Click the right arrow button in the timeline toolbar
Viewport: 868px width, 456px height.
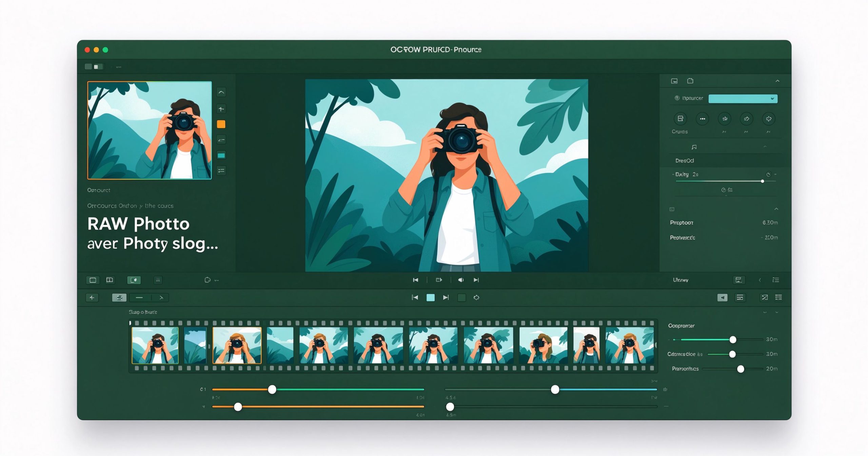click(161, 298)
